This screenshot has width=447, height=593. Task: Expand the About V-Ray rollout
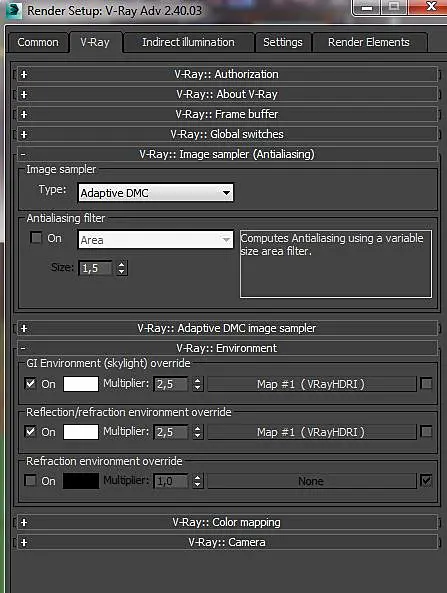(x=227, y=94)
